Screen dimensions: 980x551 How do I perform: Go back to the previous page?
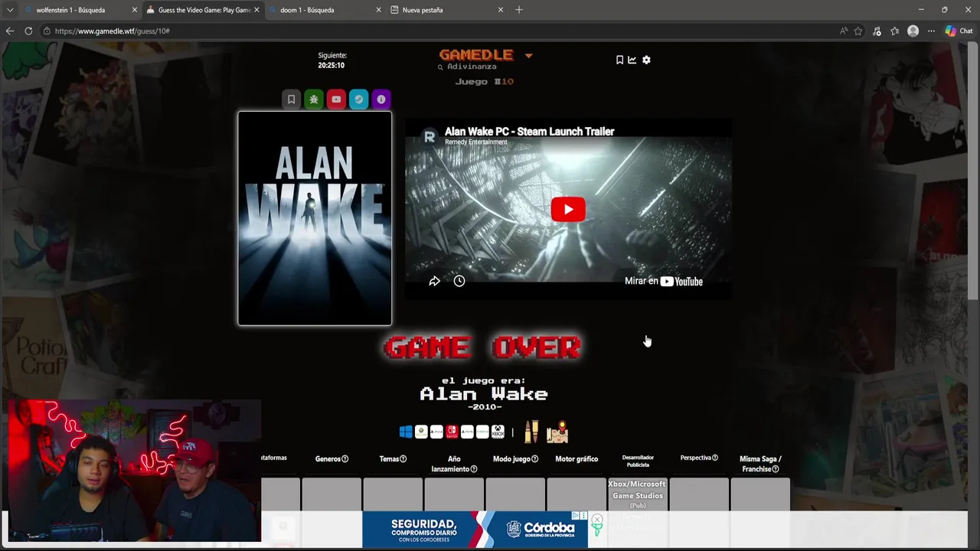[x=10, y=31]
